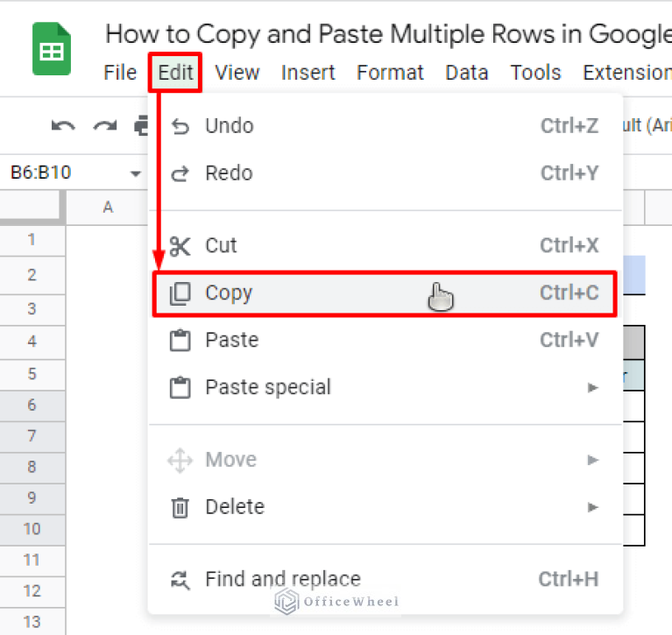Select row 5 header
The height and width of the screenshot is (635, 672).
32,375
